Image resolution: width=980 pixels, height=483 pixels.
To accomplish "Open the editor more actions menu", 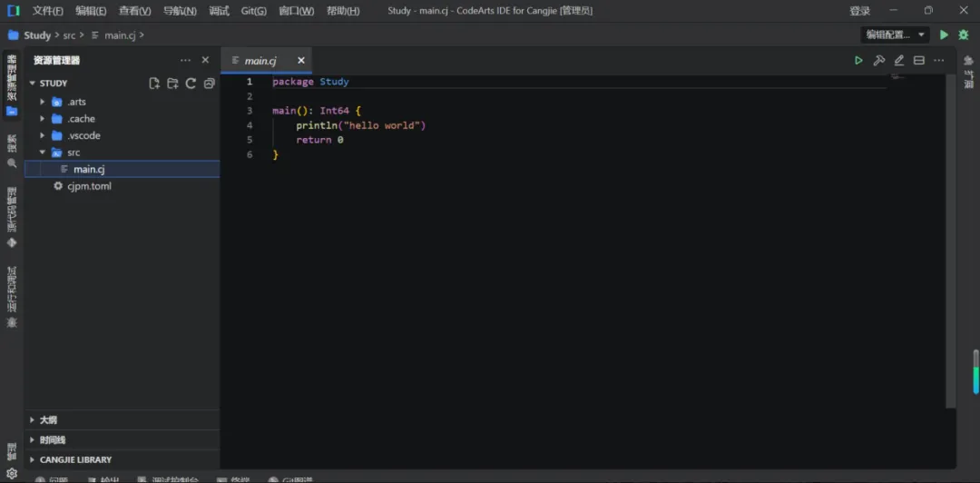I will point(939,61).
